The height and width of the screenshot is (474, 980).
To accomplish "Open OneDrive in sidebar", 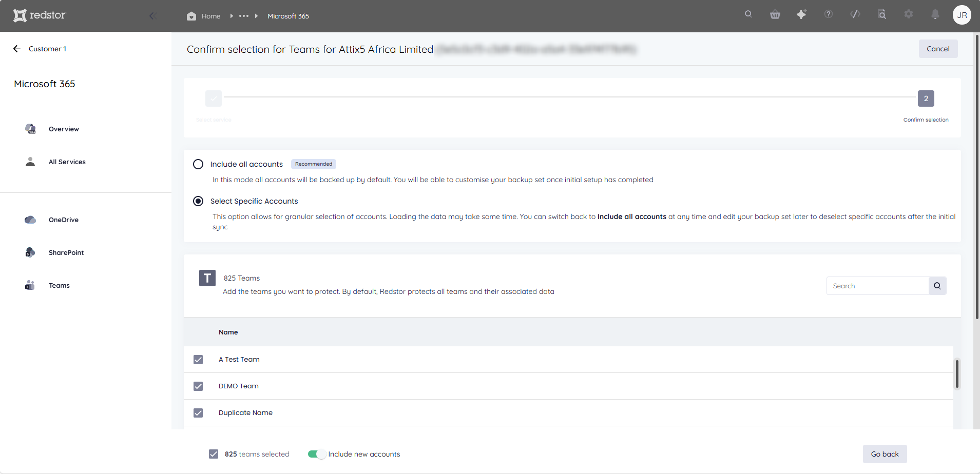I will click(x=64, y=220).
